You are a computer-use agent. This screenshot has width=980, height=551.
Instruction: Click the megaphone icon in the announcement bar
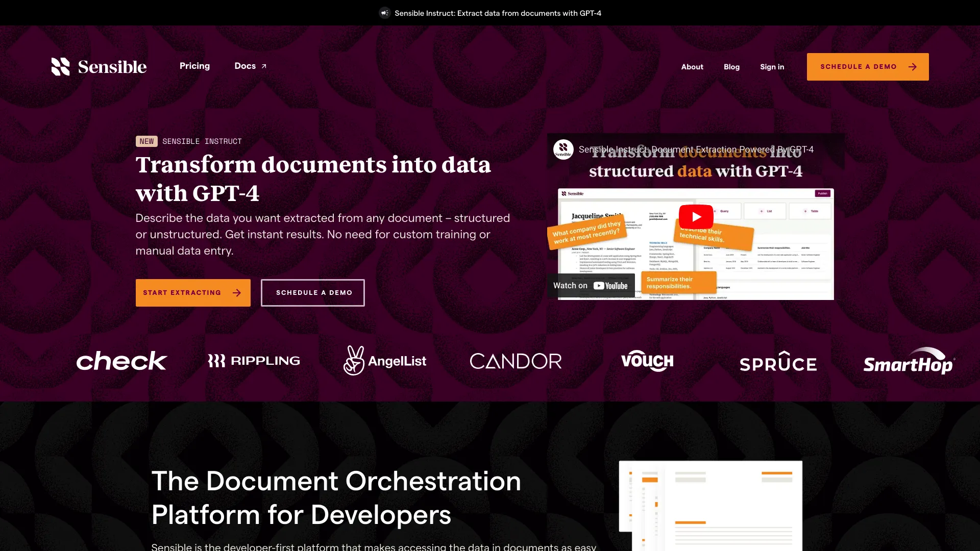tap(385, 13)
